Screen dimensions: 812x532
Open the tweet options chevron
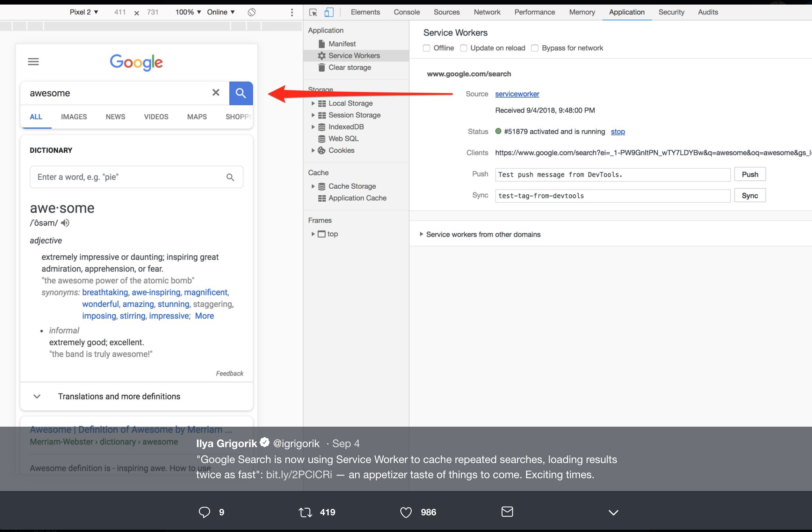click(x=613, y=513)
